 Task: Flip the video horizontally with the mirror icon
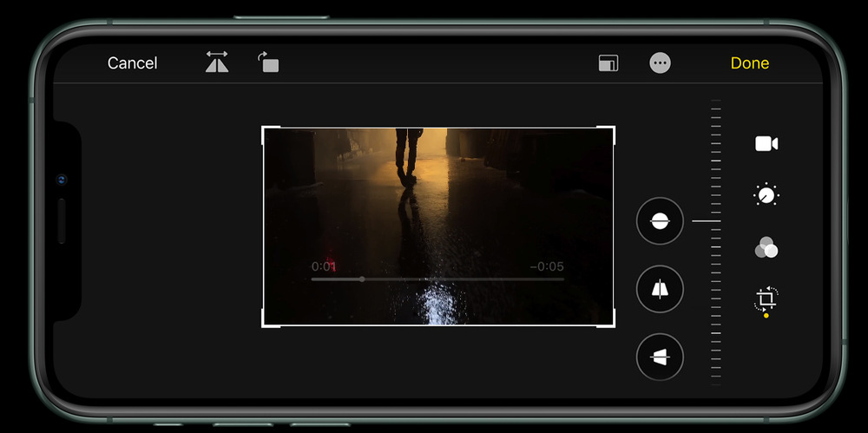coord(217,62)
